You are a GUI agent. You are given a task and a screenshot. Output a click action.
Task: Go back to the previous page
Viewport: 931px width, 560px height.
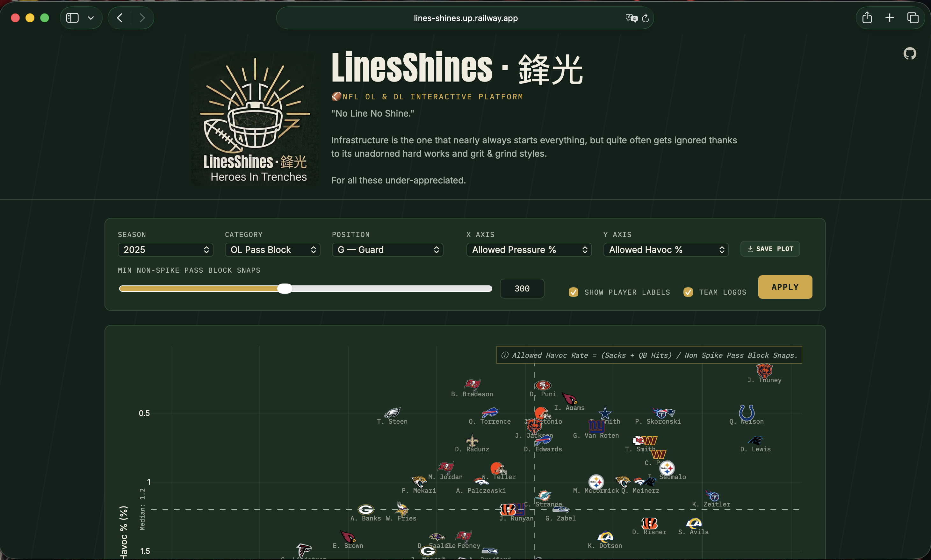click(x=119, y=18)
